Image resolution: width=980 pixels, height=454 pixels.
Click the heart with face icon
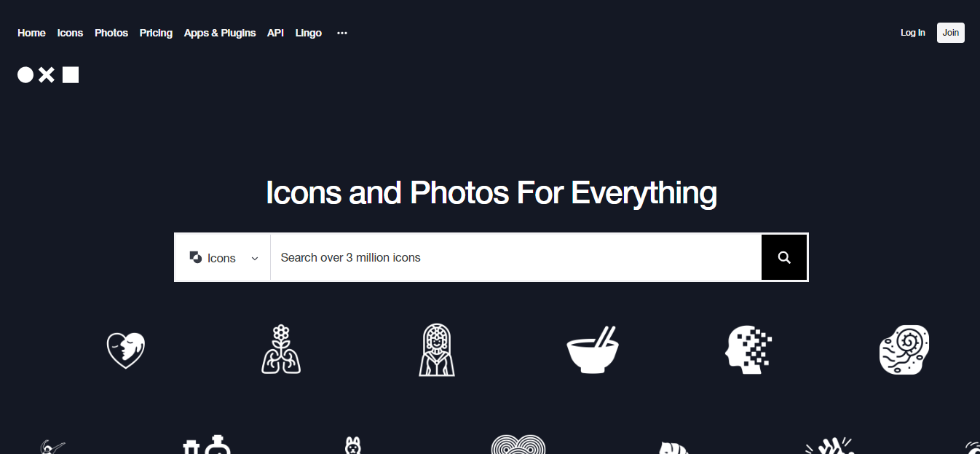tap(126, 350)
